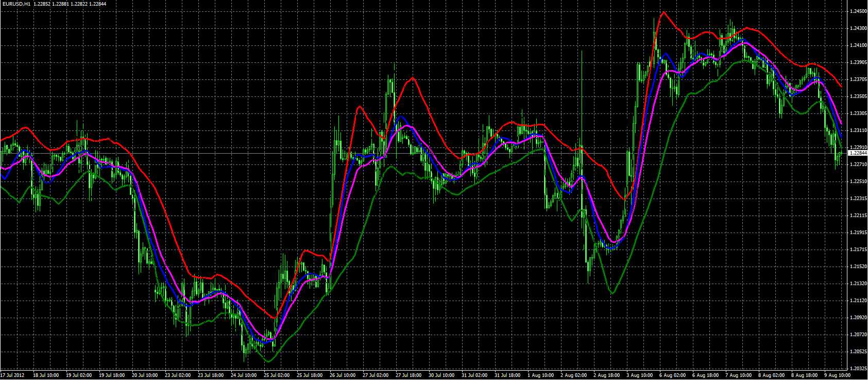
Task: Select the 19 Jul 02:00 time label
Action: (x=79, y=375)
